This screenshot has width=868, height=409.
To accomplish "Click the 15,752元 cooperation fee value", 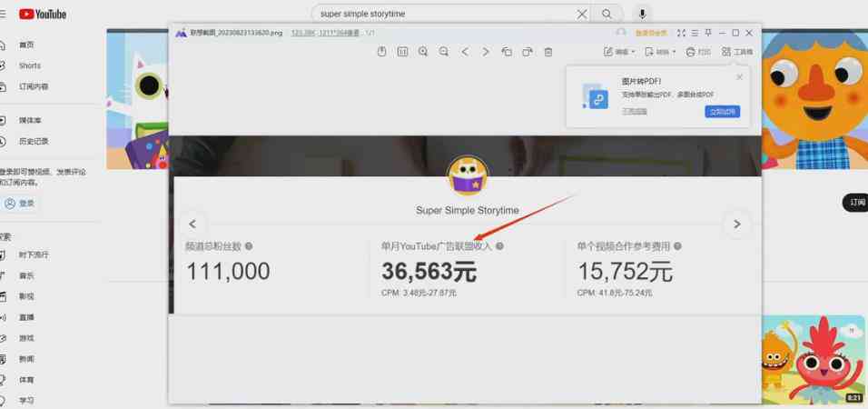I will pyautogui.click(x=626, y=272).
